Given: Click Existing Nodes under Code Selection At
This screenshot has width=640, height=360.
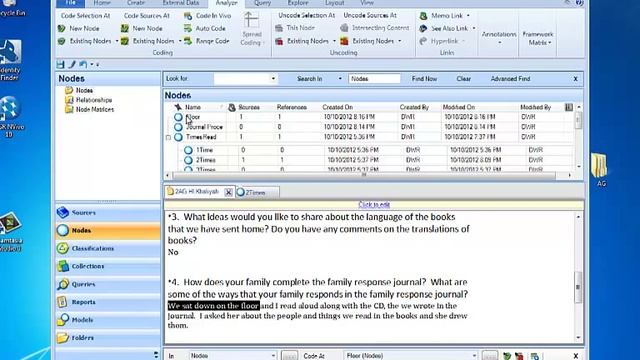Looking at the screenshot, I should click(x=85, y=41).
